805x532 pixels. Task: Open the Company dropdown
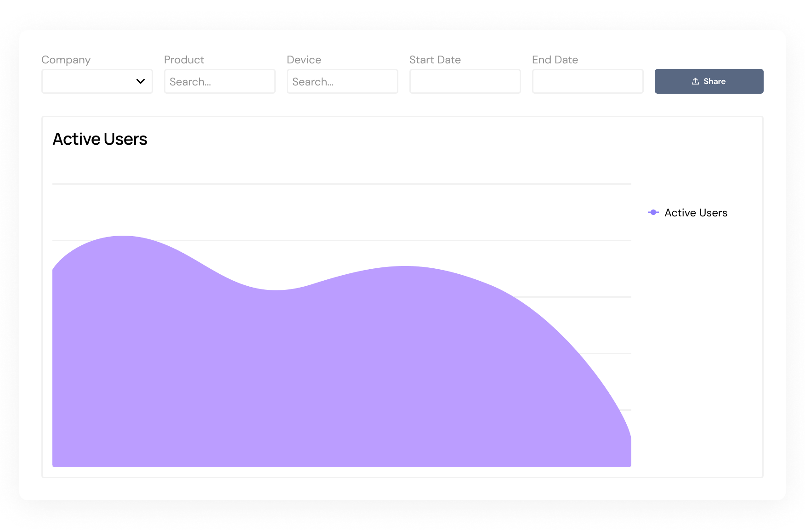click(x=97, y=81)
